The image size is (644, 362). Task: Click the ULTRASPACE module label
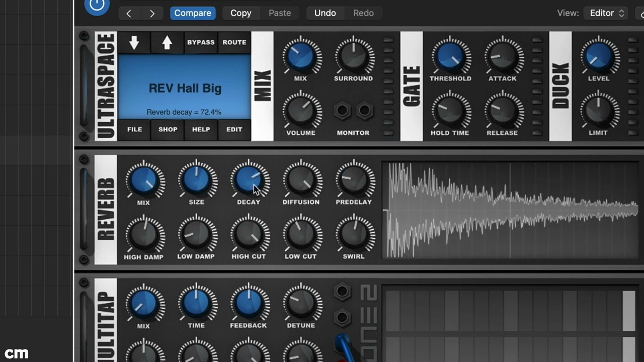tap(106, 86)
